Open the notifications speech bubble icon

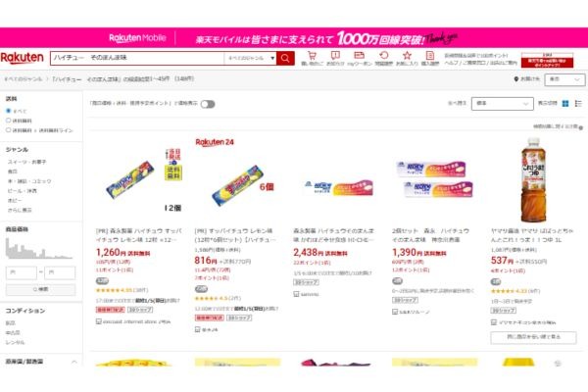335,56
